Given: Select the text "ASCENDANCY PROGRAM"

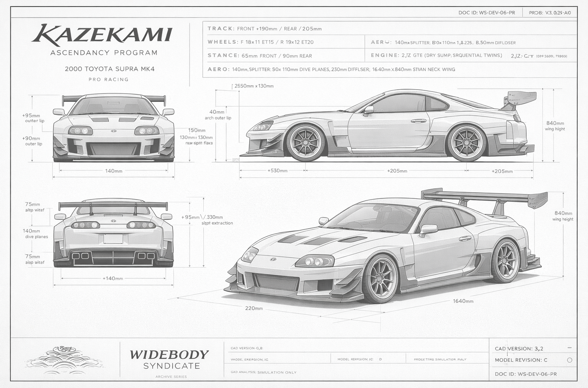Looking at the screenshot, I should coord(104,53).
